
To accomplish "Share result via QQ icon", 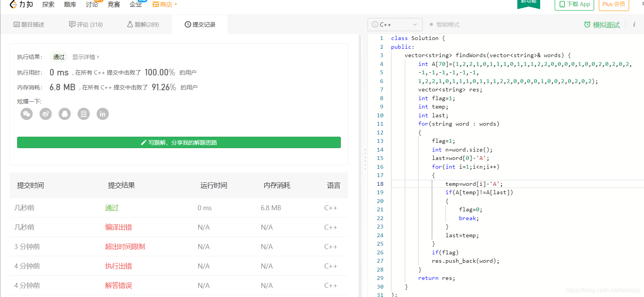I will click(65, 114).
